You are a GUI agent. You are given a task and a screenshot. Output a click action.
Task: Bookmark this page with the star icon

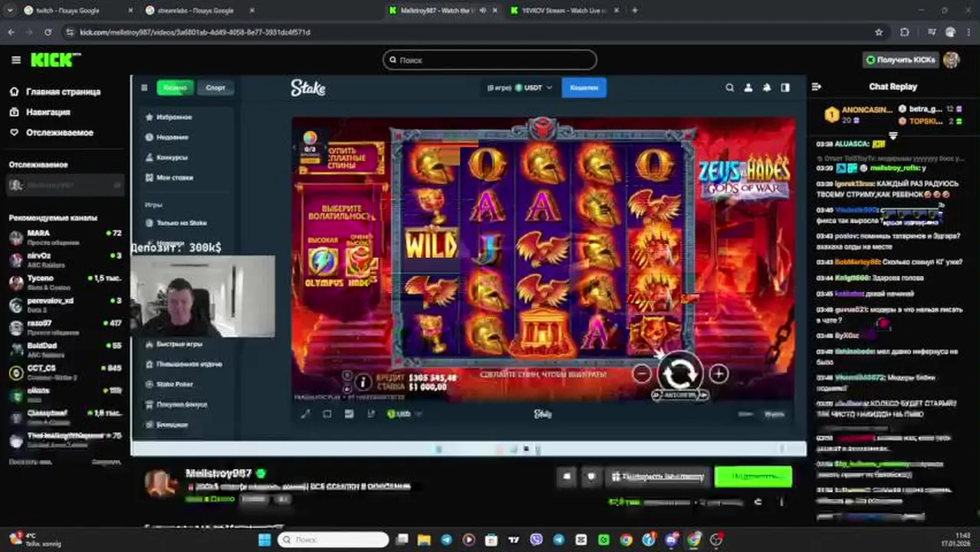[879, 32]
